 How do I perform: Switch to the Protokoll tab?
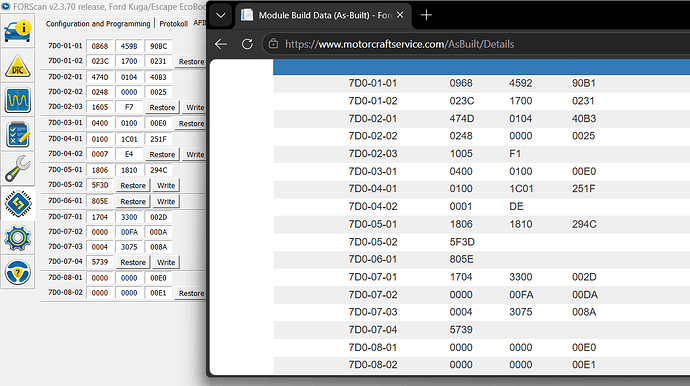[173, 24]
